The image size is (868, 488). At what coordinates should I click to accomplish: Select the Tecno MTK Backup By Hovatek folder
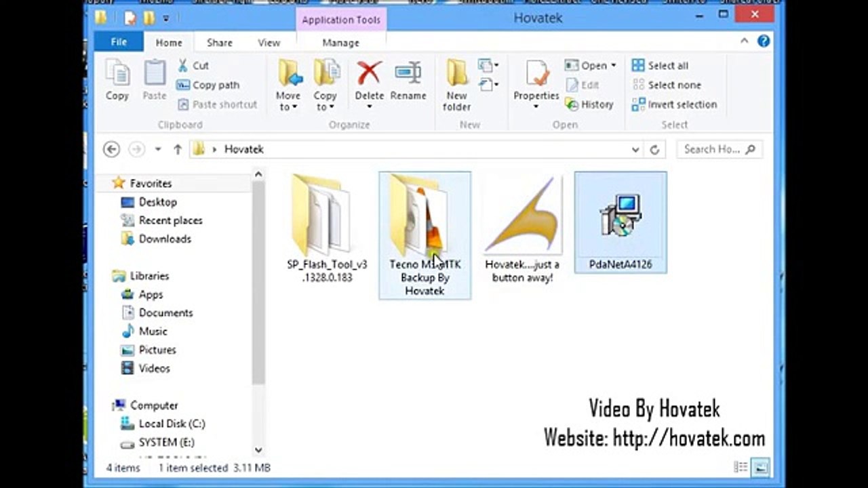click(x=425, y=235)
